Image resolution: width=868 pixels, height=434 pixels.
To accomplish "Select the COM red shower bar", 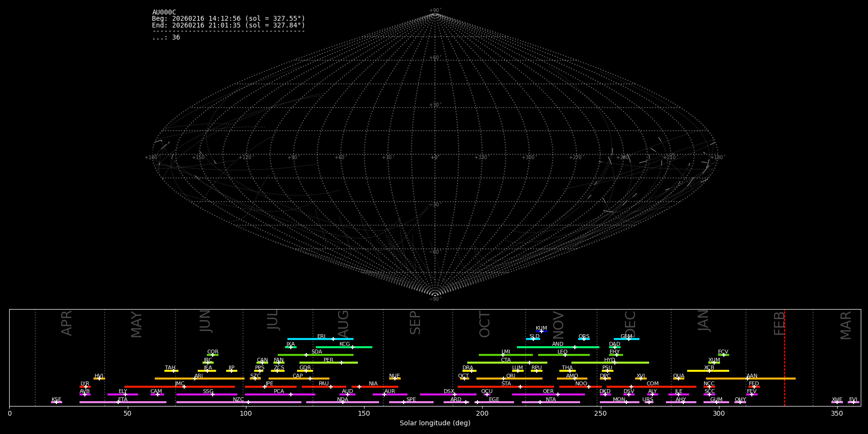I will coord(651,387).
